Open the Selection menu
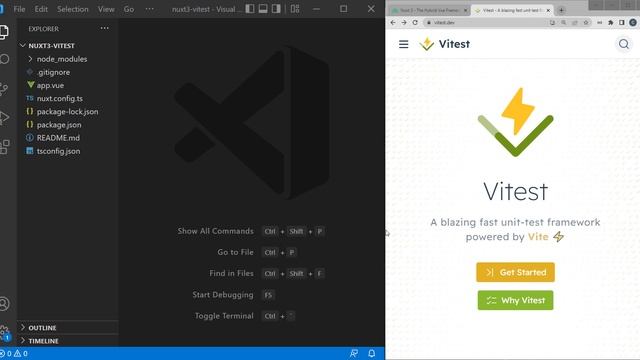Viewport: 640px width, 360px height. 73,9
